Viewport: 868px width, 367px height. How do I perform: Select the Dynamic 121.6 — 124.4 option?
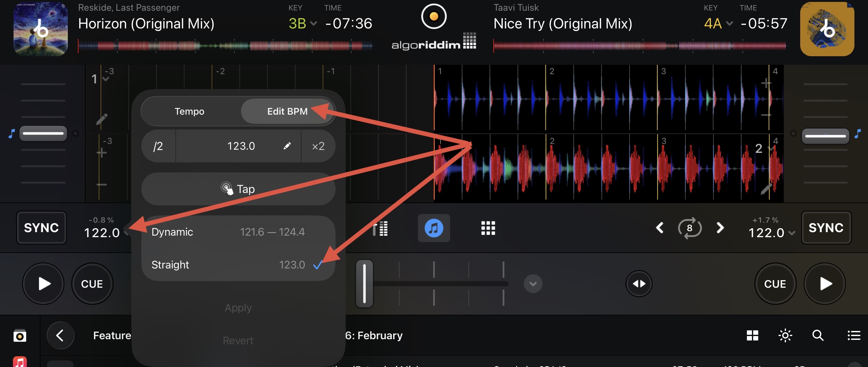238,232
